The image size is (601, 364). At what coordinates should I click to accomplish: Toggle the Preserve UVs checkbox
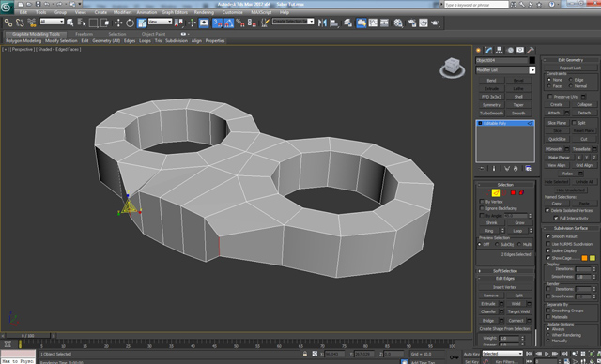(550, 97)
